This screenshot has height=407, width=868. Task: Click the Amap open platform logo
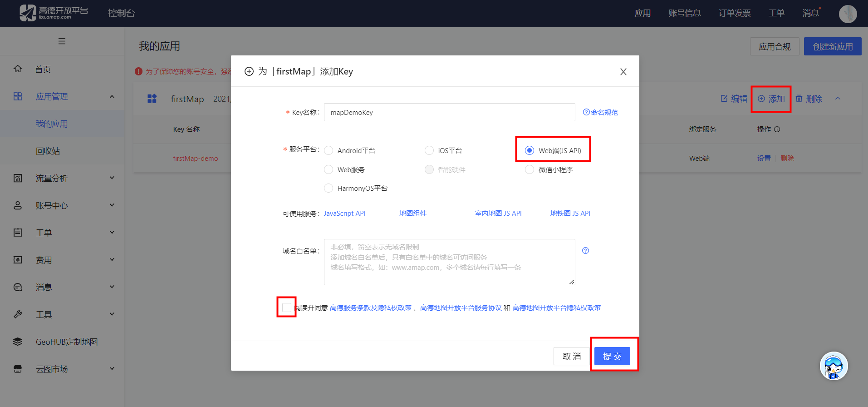coord(54,13)
